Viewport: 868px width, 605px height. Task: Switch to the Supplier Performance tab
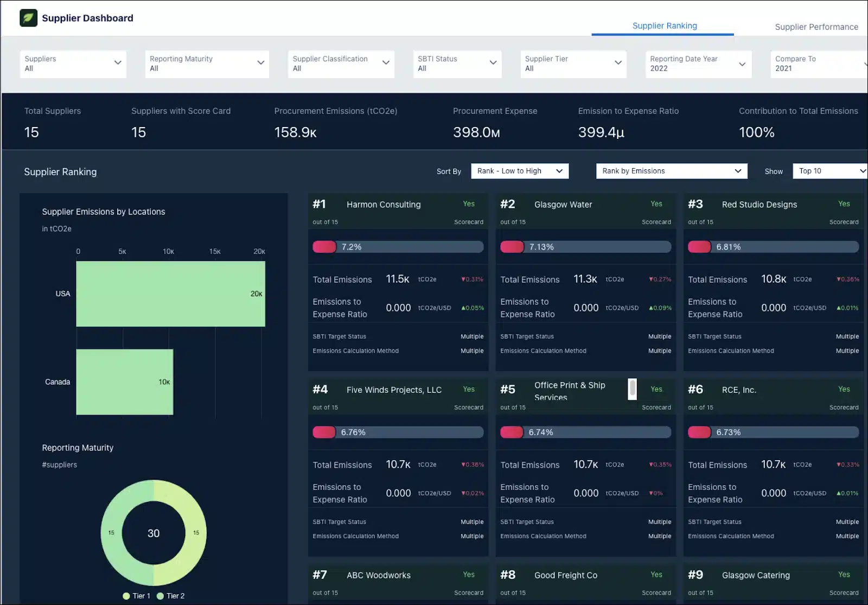click(816, 27)
